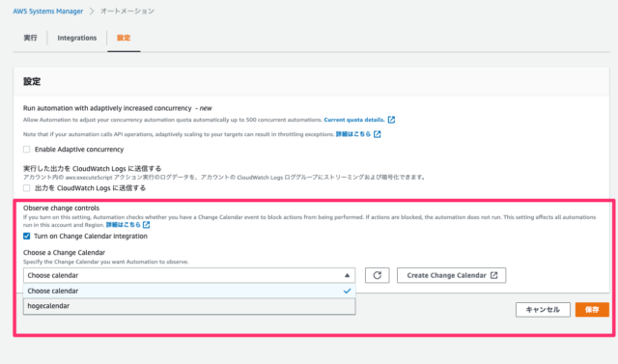Open Current quota details link
This screenshot has width=618, height=364.
(x=354, y=120)
